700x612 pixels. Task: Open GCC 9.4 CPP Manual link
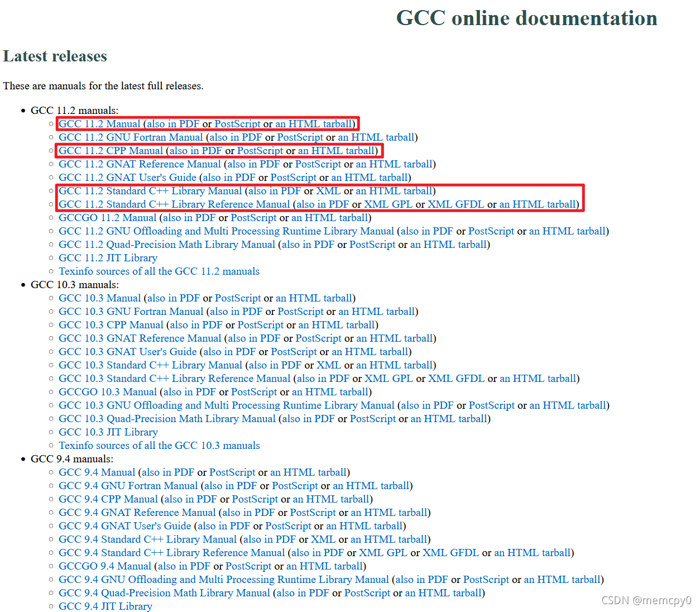[x=108, y=499]
